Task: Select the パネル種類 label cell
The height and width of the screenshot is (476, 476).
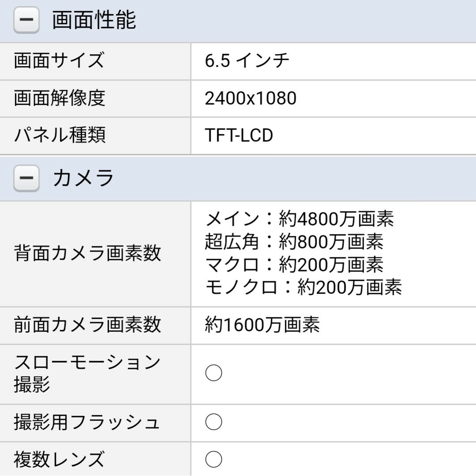Action: pyautogui.click(x=95, y=136)
